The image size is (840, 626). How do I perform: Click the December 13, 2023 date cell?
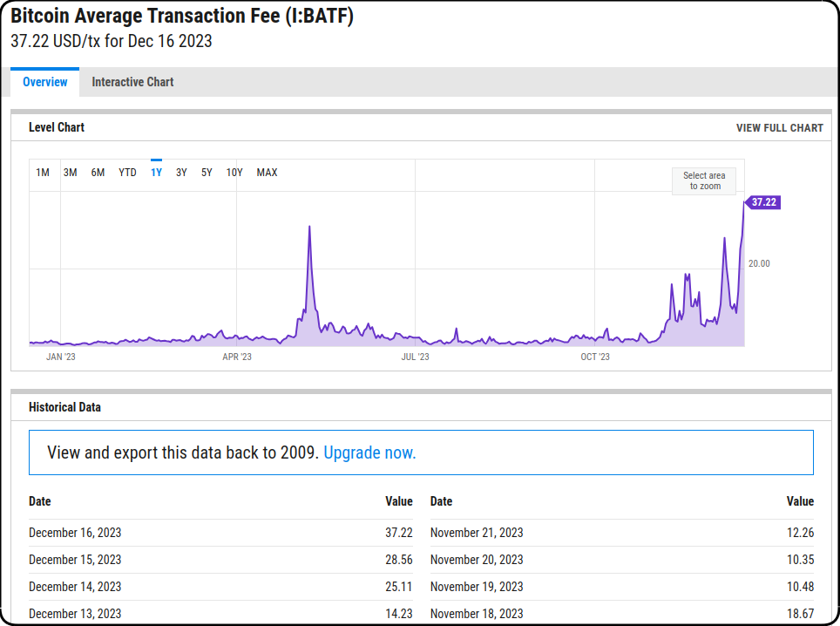(75, 614)
